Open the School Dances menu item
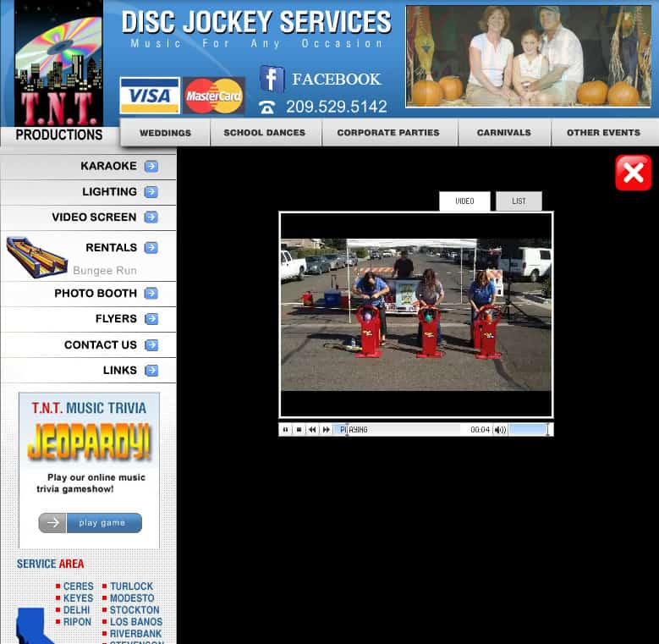659x644 pixels. 264,133
